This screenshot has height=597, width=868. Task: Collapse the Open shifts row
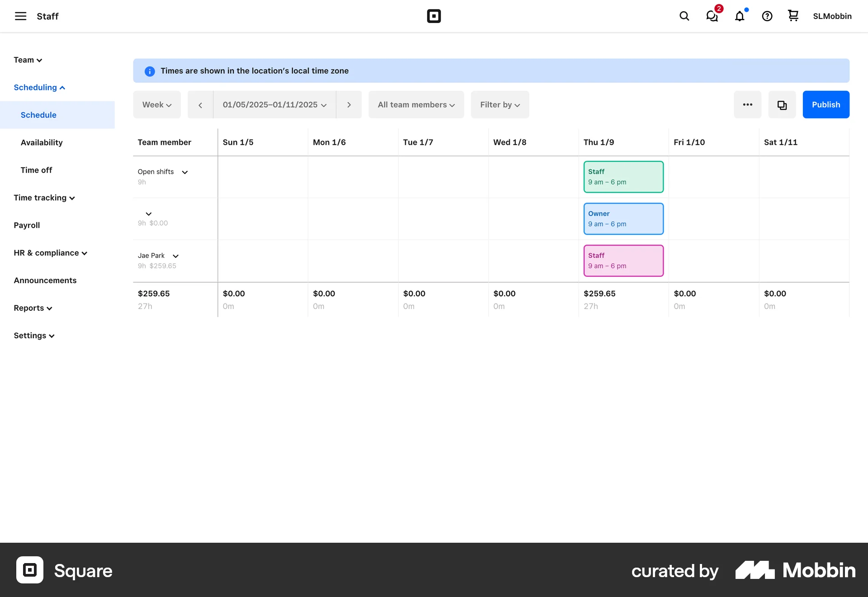(184, 172)
